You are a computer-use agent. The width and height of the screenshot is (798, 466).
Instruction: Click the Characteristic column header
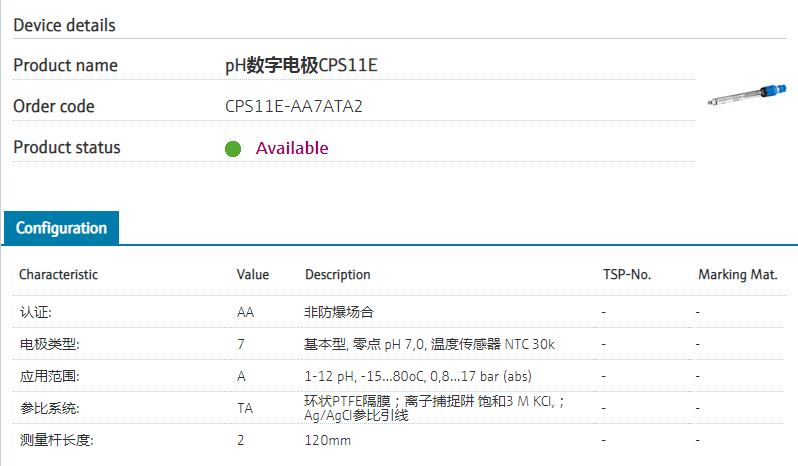tap(58, 274)
